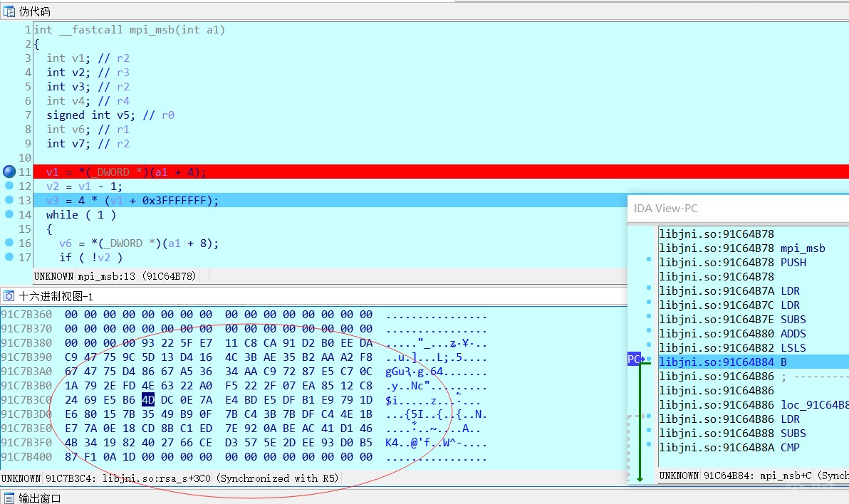Toggle the breakpoint dot at pseudocode line 13
The height and width of the screenshot is (504, 849).
9,200
